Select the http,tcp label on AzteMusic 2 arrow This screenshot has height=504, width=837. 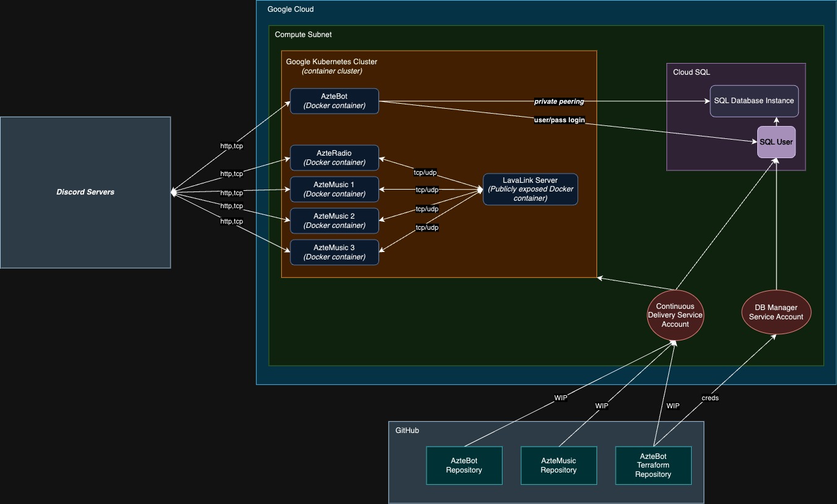232,206
